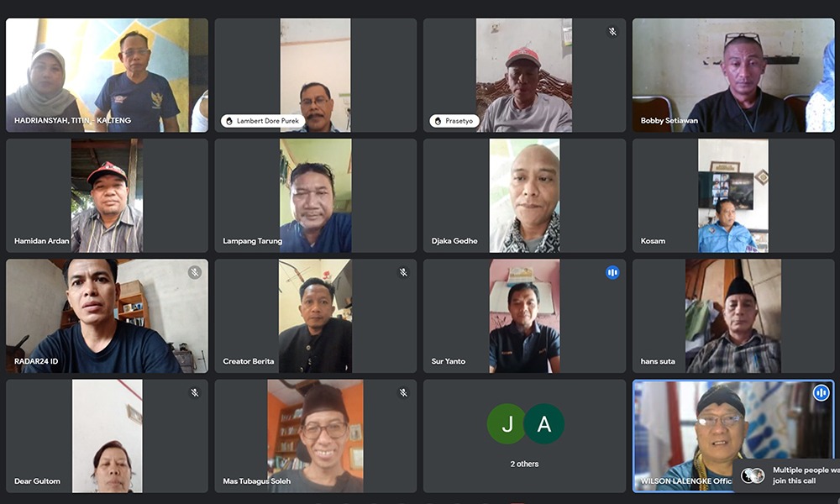Select the Hamidan Ardan video tile
The height and width of the screenshot is (504, 840).
click(108, 196)
